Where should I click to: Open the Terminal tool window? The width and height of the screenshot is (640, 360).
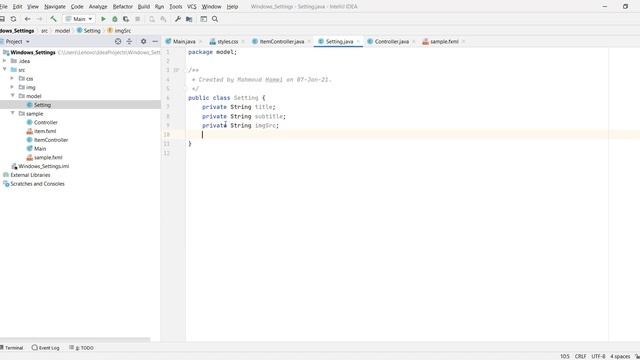12,348
